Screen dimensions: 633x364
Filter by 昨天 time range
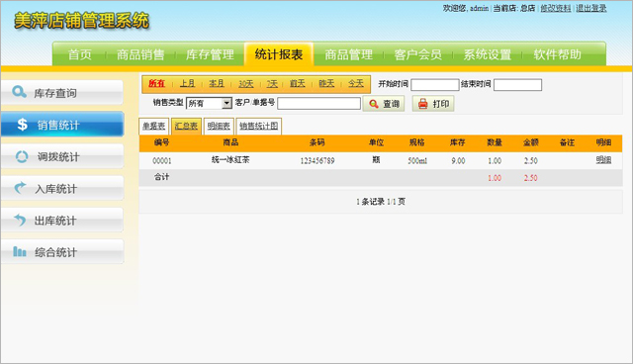326,83
